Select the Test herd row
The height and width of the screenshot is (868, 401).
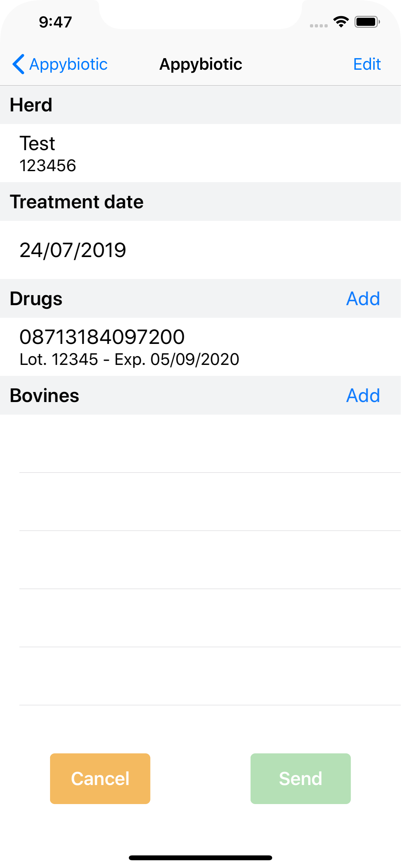200,153
